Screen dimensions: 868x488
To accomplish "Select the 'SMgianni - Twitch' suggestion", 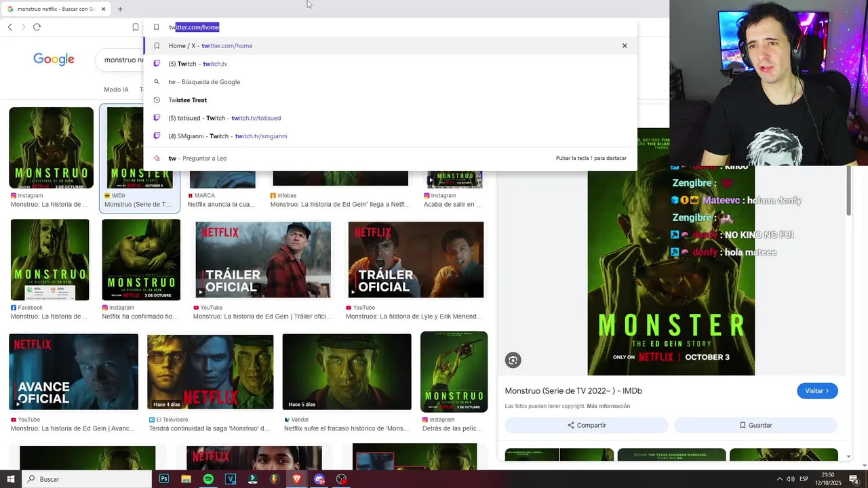I will pyautogui.click(x=390, y=136).
